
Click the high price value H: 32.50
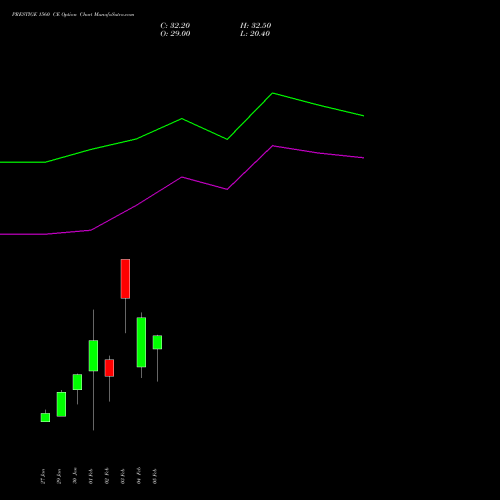tap(255, 26)
